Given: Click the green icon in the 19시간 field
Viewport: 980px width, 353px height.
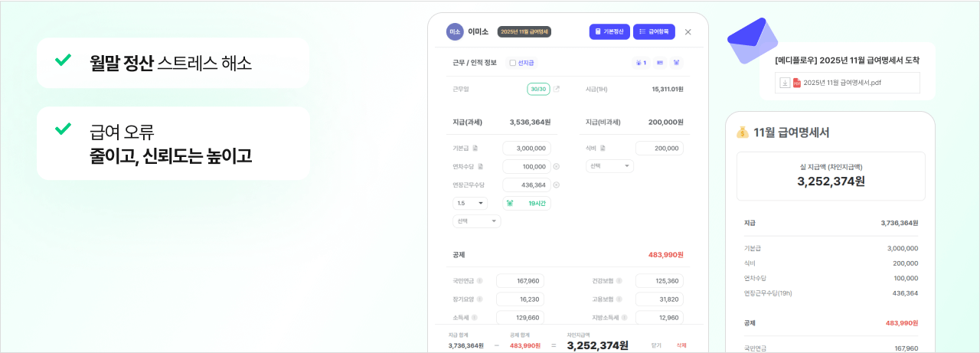Looking at the screenshot, I should click(x=510, y=203).
